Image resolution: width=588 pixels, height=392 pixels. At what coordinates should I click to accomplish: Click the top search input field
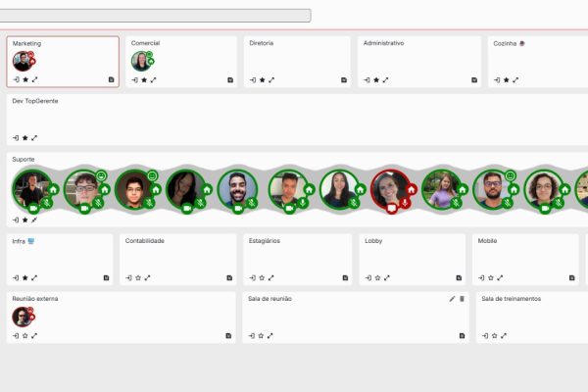155,16
